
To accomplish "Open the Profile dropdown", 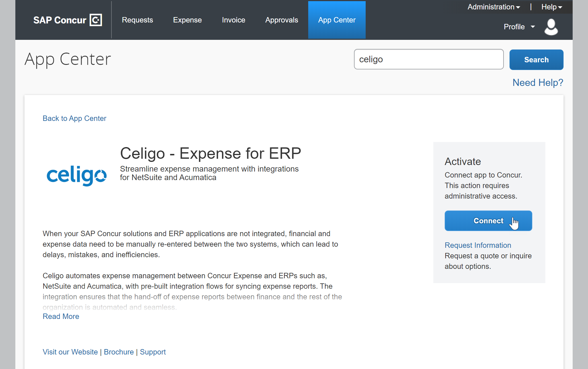I will (x=519, y=27).
